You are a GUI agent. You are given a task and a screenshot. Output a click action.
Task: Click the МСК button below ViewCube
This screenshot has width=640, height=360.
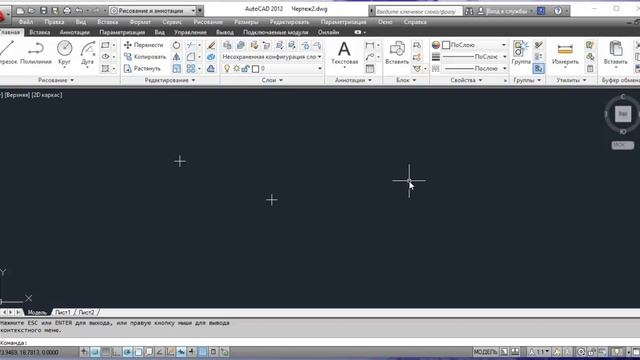point(622,145)
